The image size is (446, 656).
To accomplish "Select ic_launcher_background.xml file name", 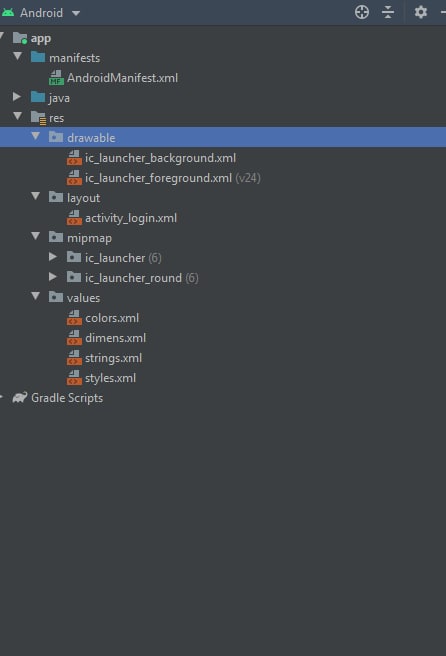I will click(x=160, y=158).
